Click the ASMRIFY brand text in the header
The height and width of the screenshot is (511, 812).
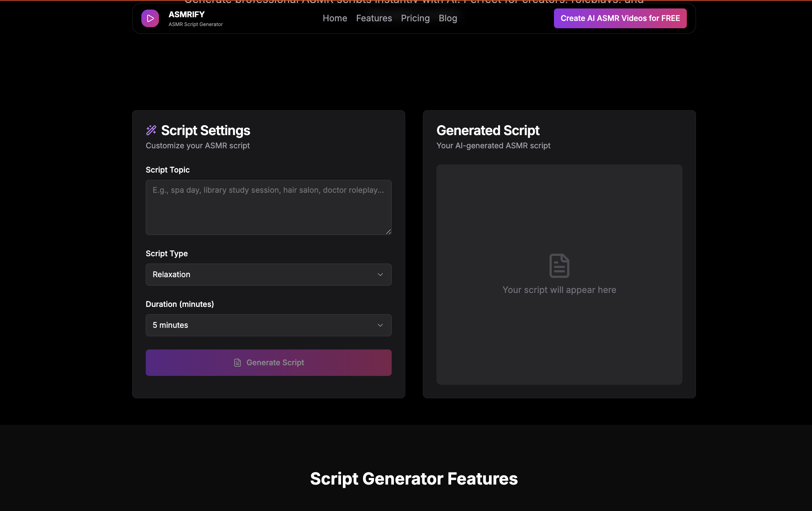pyautogui.click(x=186, y=14)
